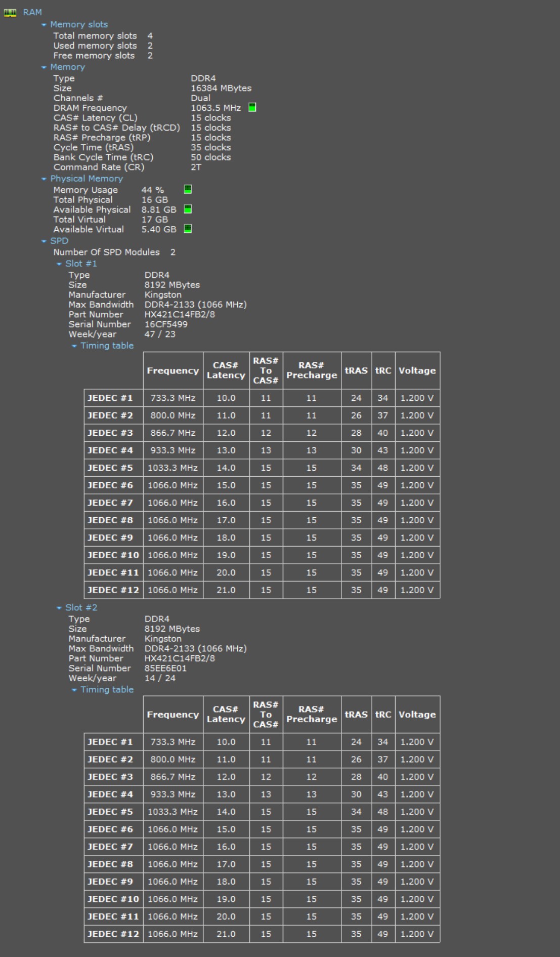560x957 pixels.
Task: Click JEDEC #12 row header in Slot #2 table
Action: (113, 934)
